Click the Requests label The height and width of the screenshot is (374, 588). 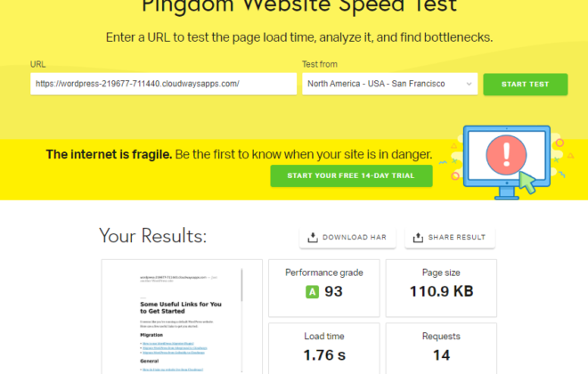point(441,336)
